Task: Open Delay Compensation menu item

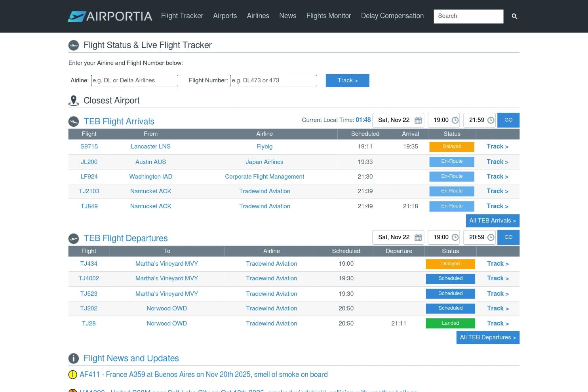Action: (392, 16)
